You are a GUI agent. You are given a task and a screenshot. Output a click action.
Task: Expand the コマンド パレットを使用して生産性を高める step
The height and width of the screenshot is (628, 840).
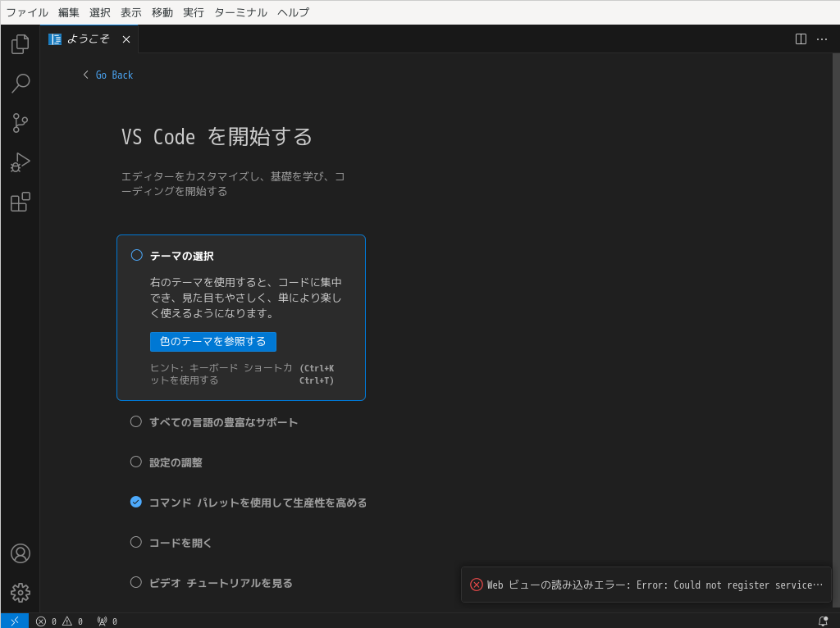click(x=258, y=503)
